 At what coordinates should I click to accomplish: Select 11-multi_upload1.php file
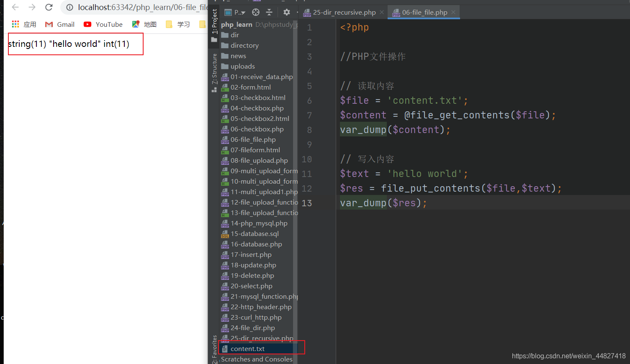click(x=260, y=192)
